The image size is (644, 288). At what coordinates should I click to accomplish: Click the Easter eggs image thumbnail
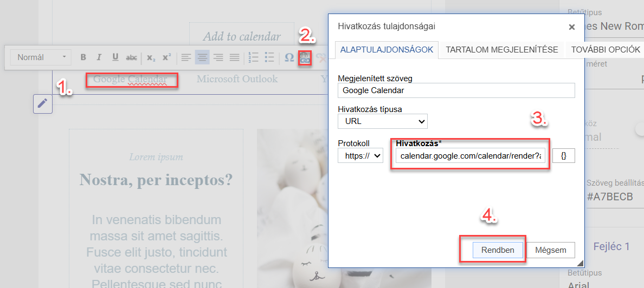(344, 208)
